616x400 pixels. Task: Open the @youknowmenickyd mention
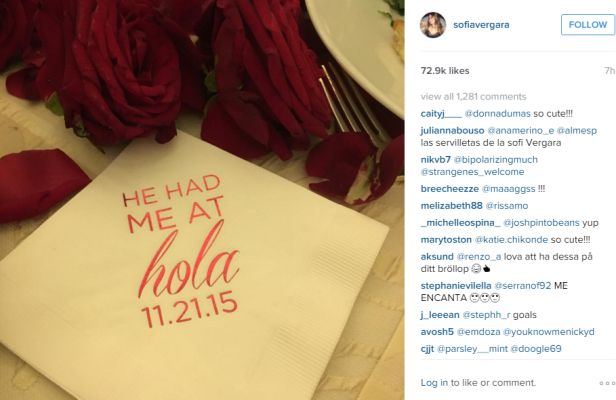click(548, 332)
